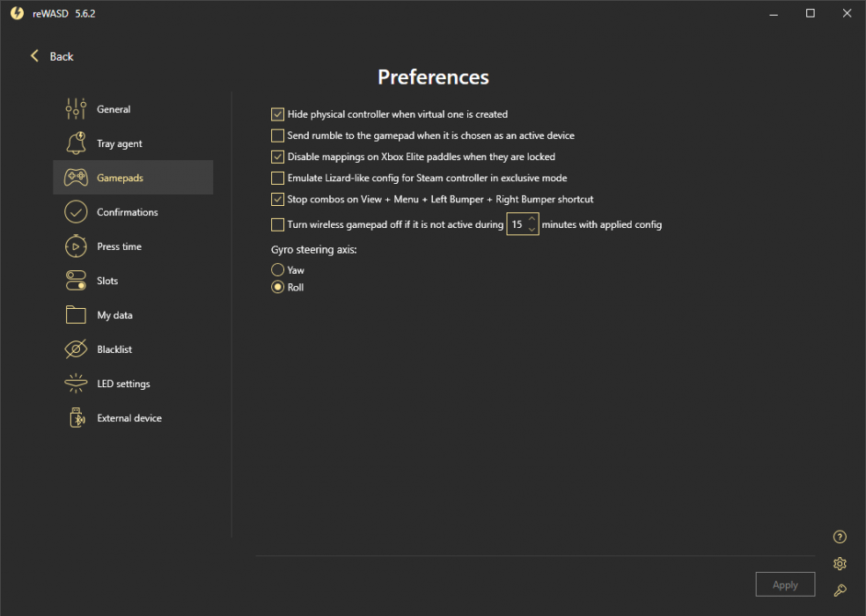866x616 pixels.
Task: Enable Emulate Lizard-like config checkbox
Action: coord(278,178)
